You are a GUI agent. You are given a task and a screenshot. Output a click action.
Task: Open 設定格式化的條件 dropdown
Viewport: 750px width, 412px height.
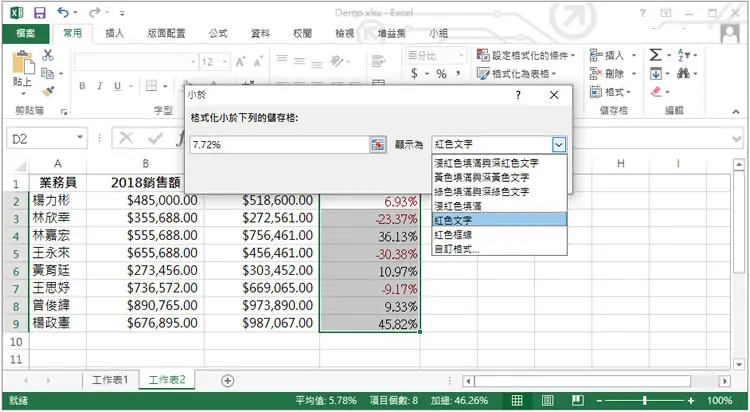[526, 56]
